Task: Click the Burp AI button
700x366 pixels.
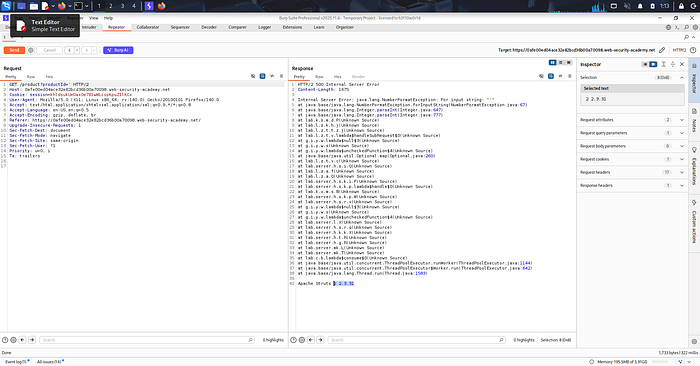Action: coord(118,50)
